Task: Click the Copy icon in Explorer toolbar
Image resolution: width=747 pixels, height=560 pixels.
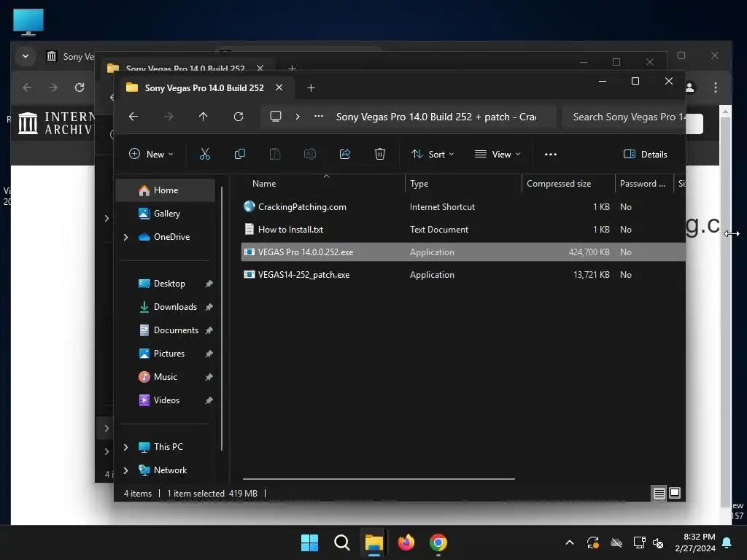Action: click(239, 154)
